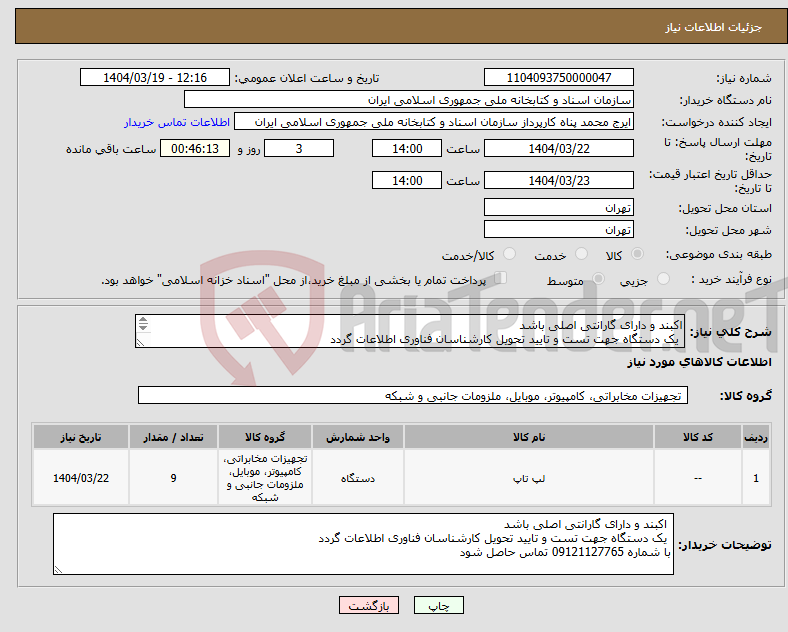Click the استان محل تحویل field تهران
788x632 pixels.
pos(559,207)
